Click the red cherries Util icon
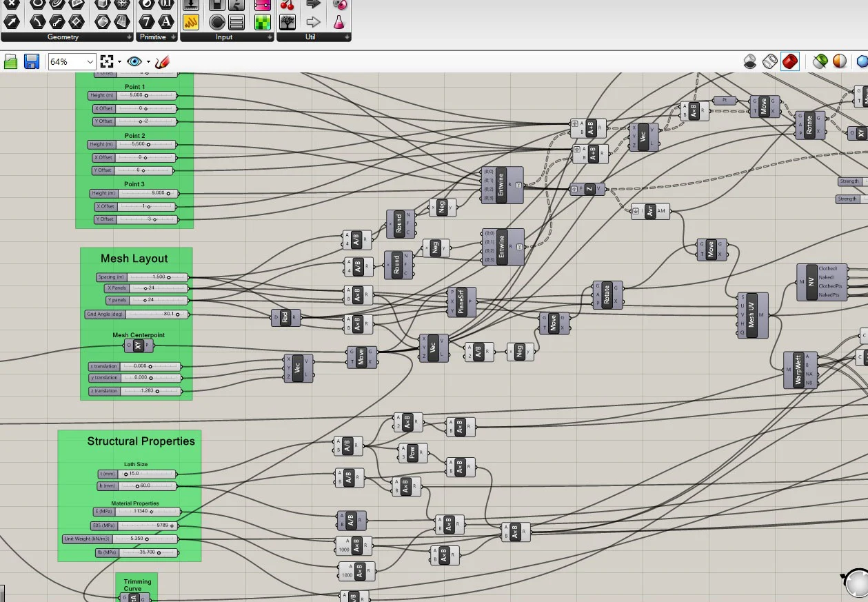Viewport: 868px width, 602px height. tap(287, 4)
